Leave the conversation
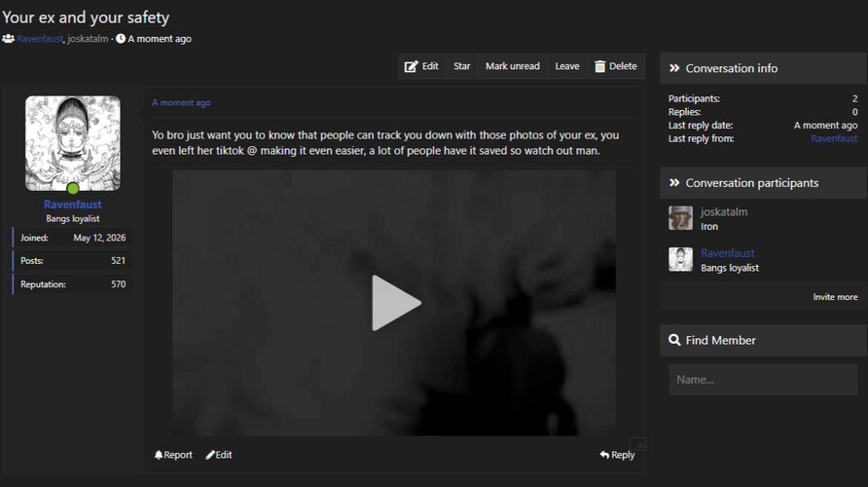 [x=567, y=66]
